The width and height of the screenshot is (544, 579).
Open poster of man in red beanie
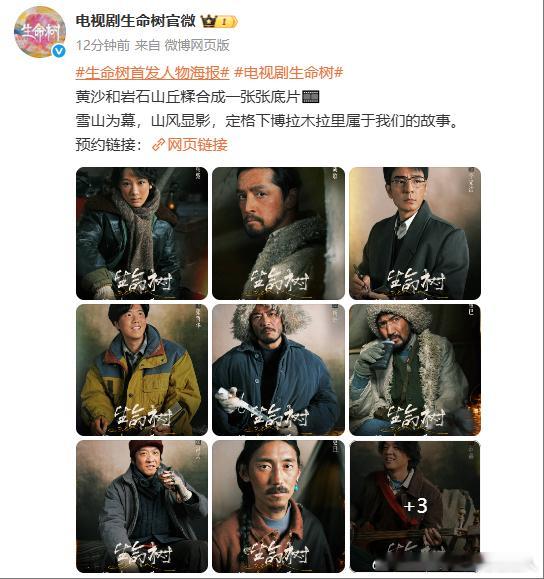click(x=142, y=507)
